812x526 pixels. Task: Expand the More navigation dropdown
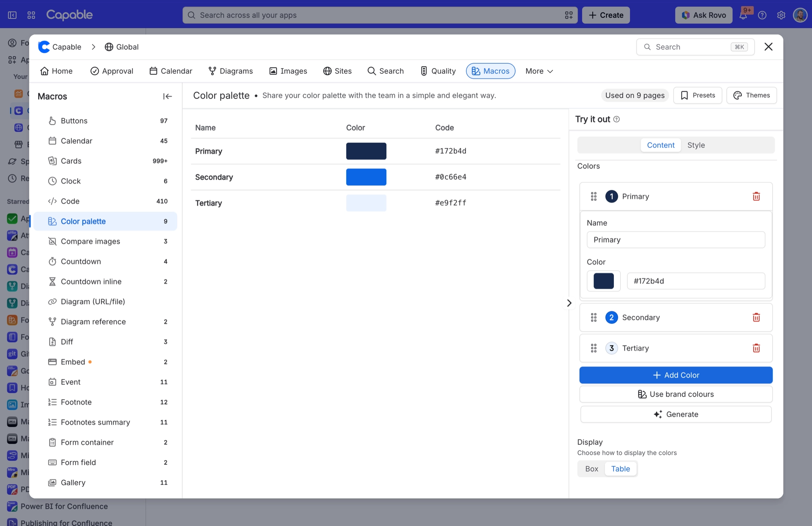[x=539, y=71]
